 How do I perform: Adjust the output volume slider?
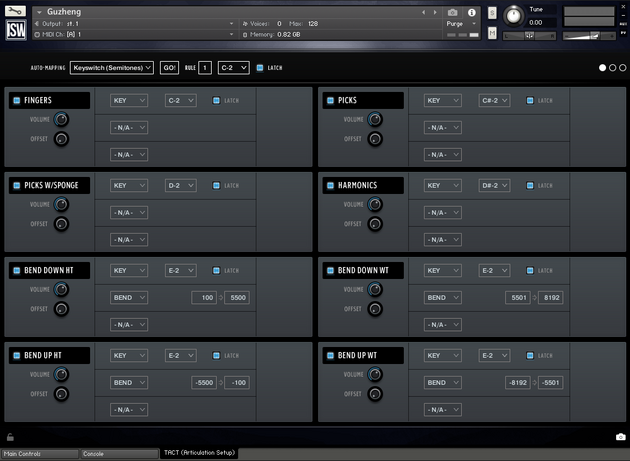click(589, 36)
